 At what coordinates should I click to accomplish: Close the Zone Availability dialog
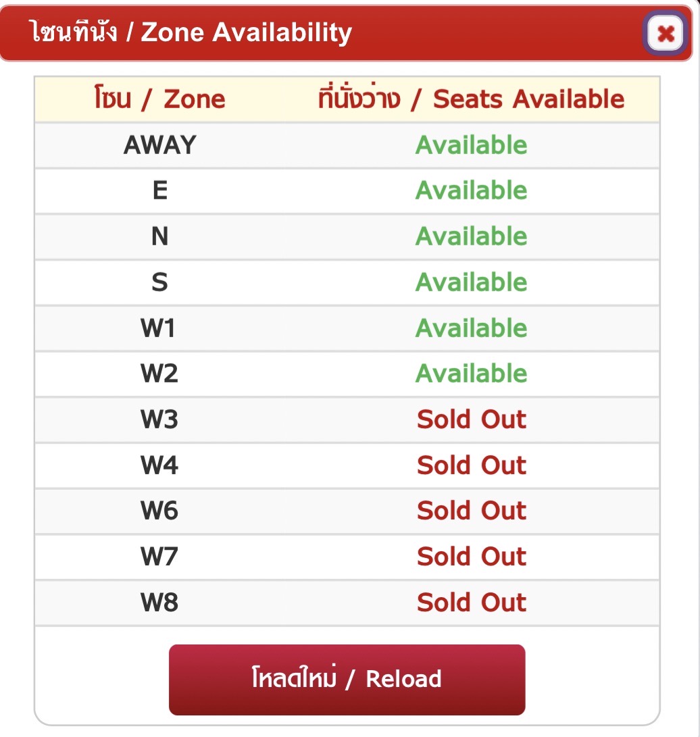[x=666, y=32]
